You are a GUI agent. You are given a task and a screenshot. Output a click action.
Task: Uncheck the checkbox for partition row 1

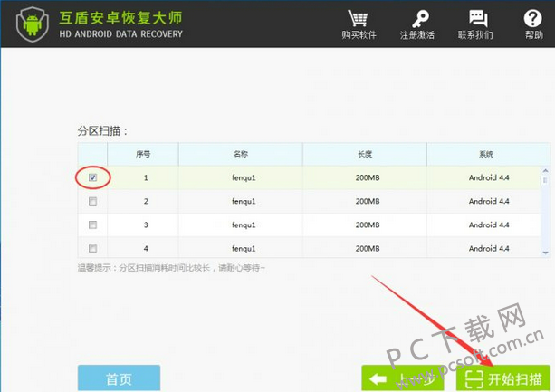(x=92, y=177)
